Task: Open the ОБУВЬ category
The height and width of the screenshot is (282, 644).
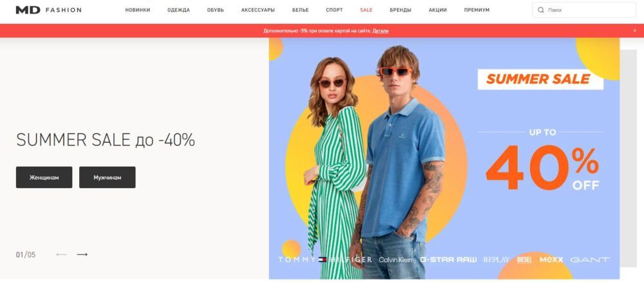Action: (x=216, y=10)
